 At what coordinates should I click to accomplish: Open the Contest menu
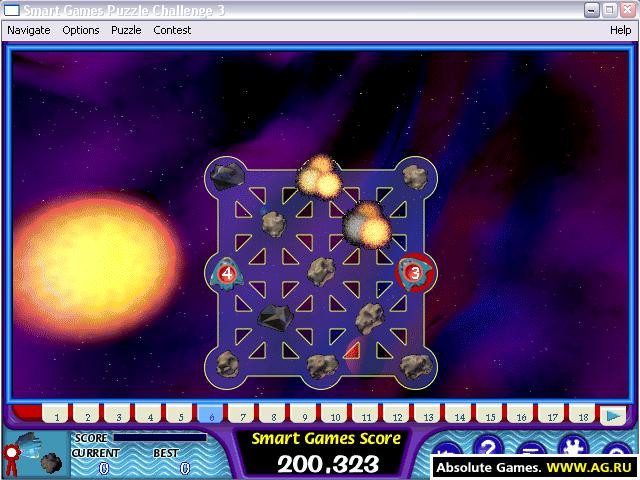[x=172, y=30]
